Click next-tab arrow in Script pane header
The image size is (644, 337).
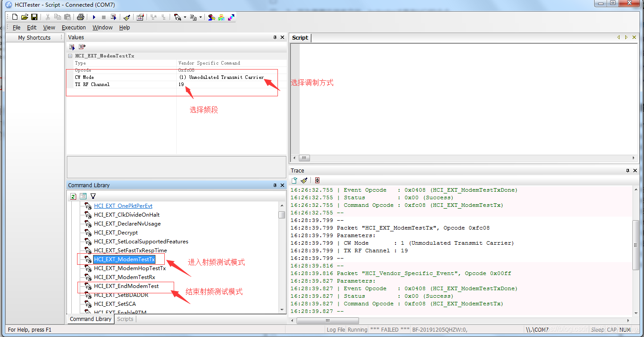[626, 37]
